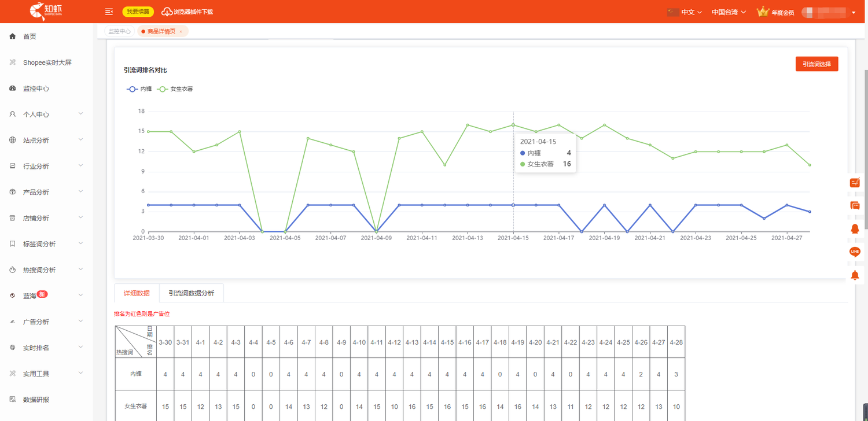Click the page's vertical scrollbar thumb
This screenshot has height=421, width=868.
point(866,145)
